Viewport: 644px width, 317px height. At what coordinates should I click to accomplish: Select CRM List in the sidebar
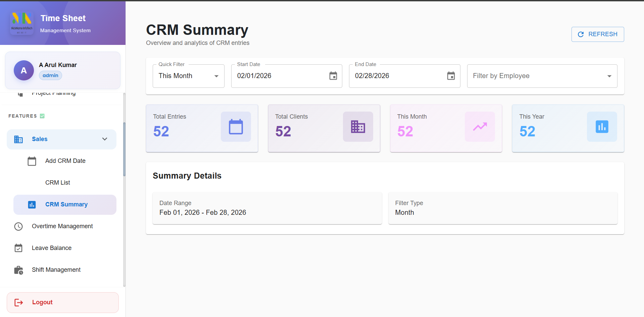(57, 183)
